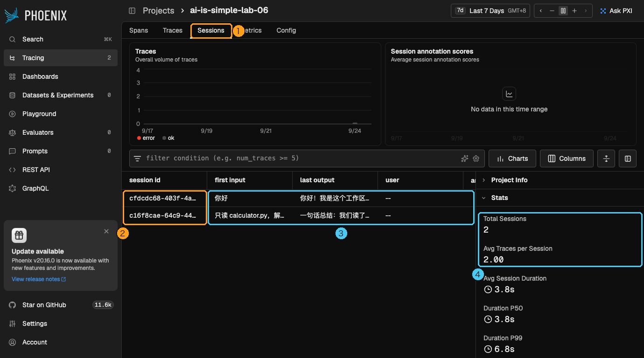Click Star on GitHub
Screen dimensions: 644x358
click(61, 305)
